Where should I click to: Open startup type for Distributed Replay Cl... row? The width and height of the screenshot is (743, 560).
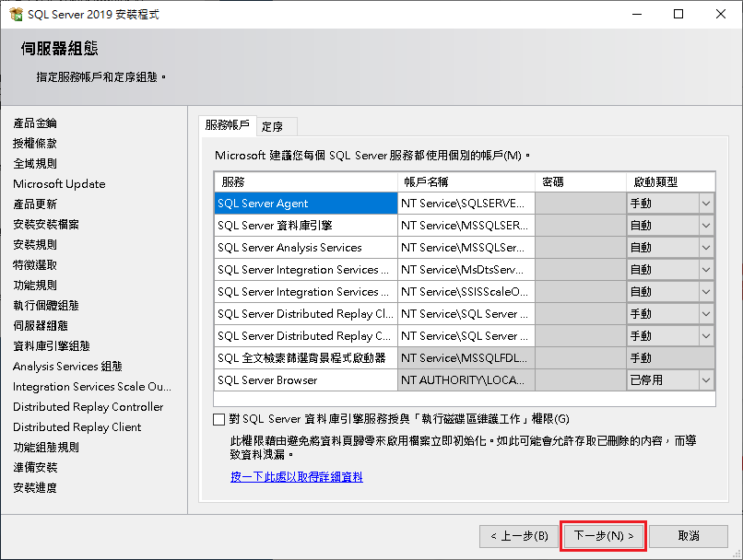706,314
